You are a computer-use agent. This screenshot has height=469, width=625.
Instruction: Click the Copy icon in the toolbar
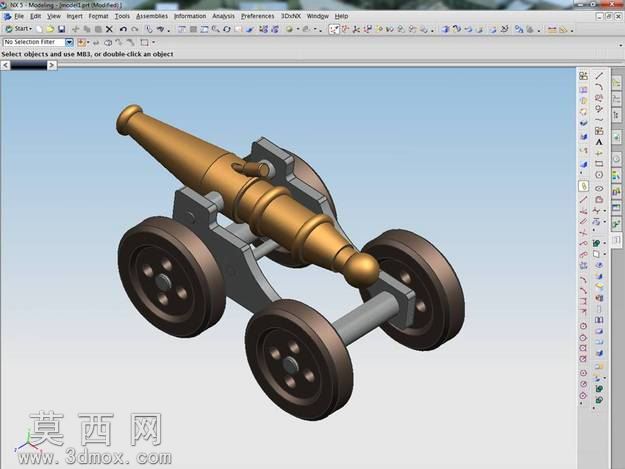[87, 29]
